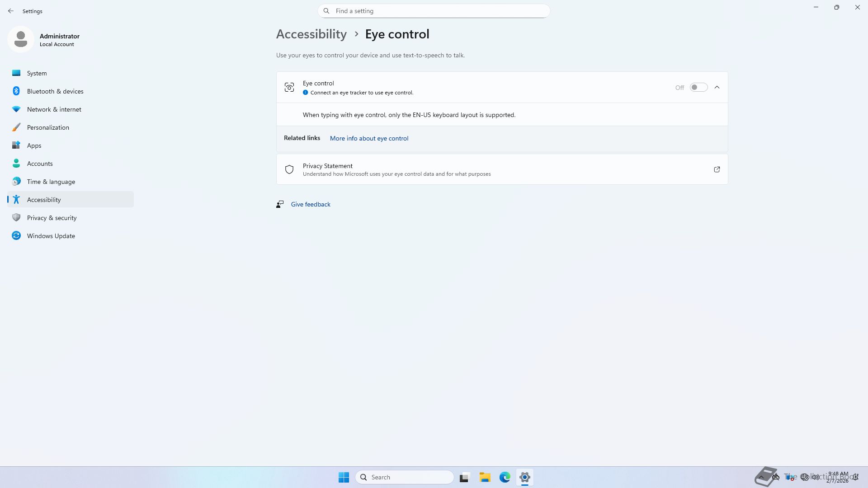Image resolution: width=868 pixels, height=488 pixels.
Task: Go to Bluetooth & devices settings
Action: pyautogui.click(x=55, y=91)
